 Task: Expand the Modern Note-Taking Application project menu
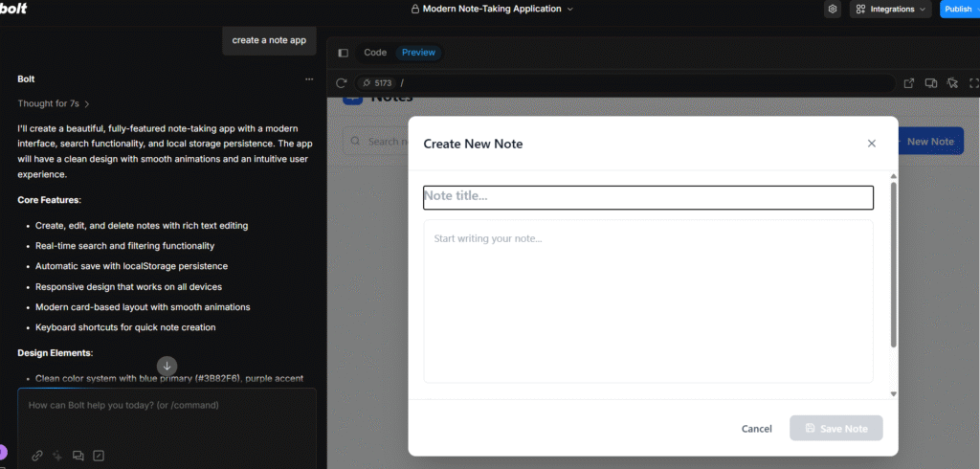click(x=569, y=9)
